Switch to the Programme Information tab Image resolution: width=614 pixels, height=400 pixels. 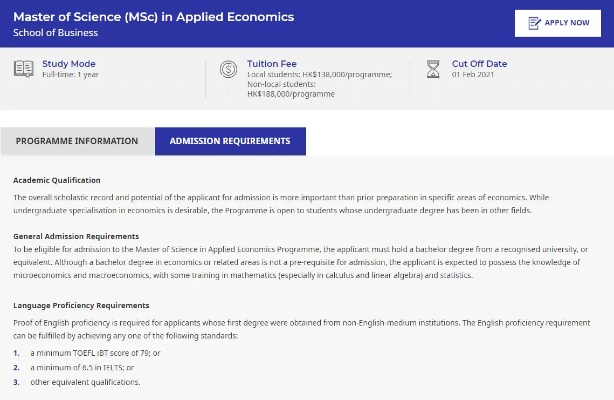pos(77,141)
